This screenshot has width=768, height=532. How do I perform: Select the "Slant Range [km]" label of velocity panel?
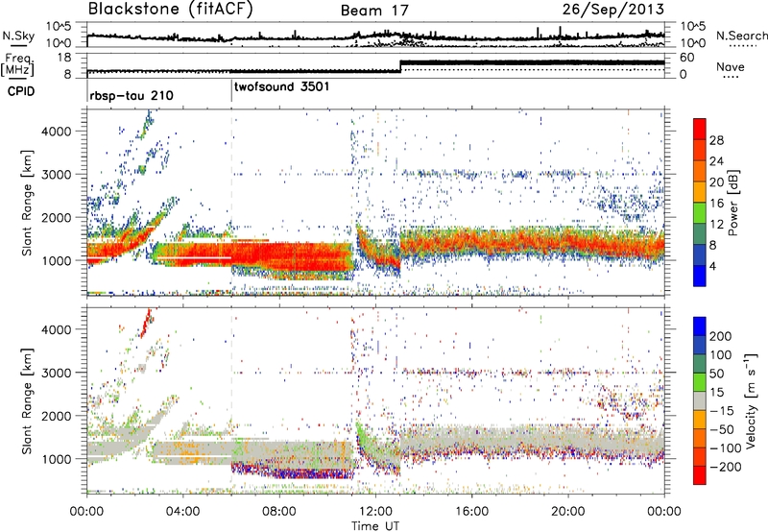coord(27,400)
